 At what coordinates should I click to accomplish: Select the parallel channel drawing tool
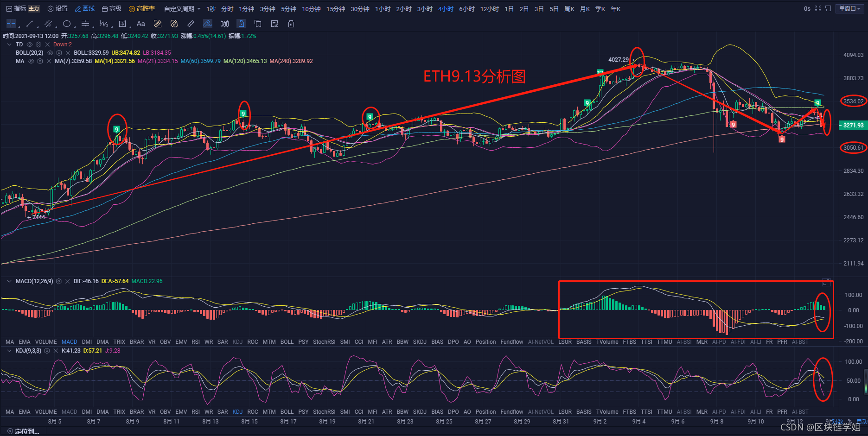click(x=48, y=24)
